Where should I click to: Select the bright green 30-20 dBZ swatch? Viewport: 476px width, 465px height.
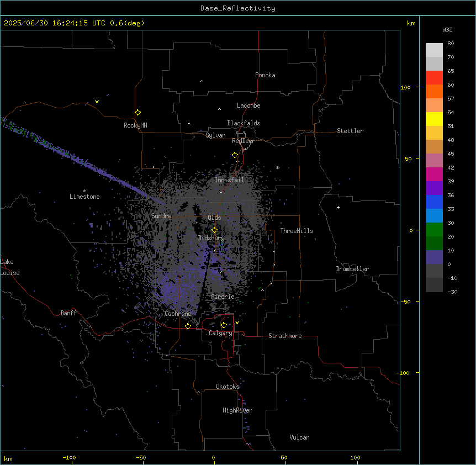coord(434,230)
